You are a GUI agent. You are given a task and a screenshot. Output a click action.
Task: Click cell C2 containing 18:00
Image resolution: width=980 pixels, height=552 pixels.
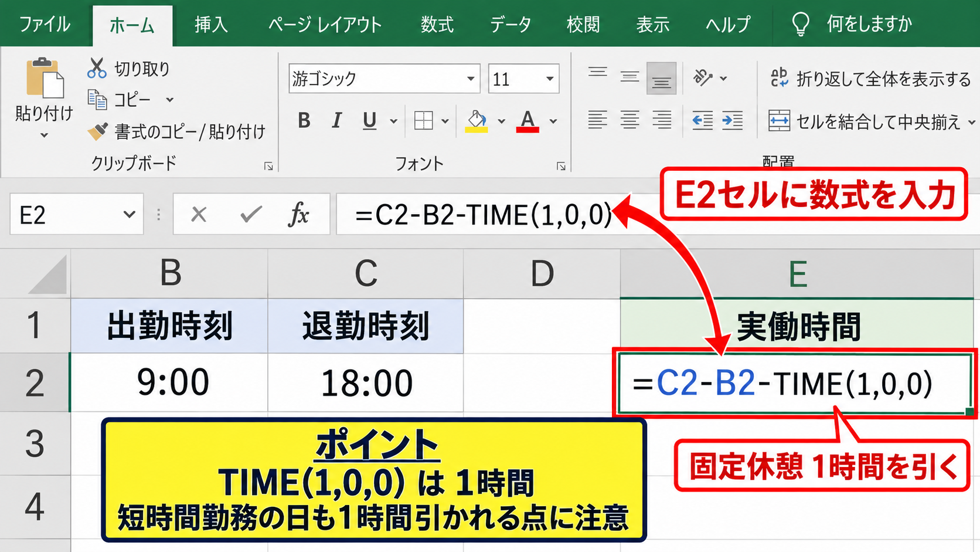point(366,382)
